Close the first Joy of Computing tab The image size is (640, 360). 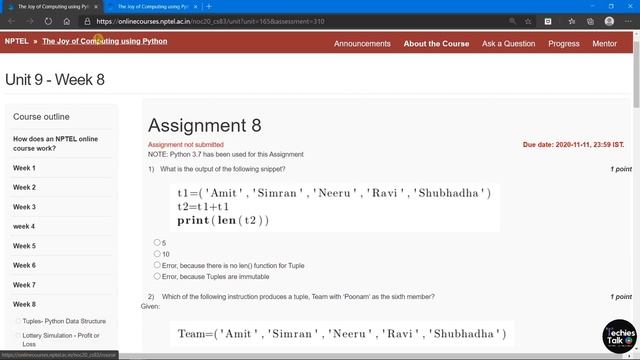click(96, 7)
